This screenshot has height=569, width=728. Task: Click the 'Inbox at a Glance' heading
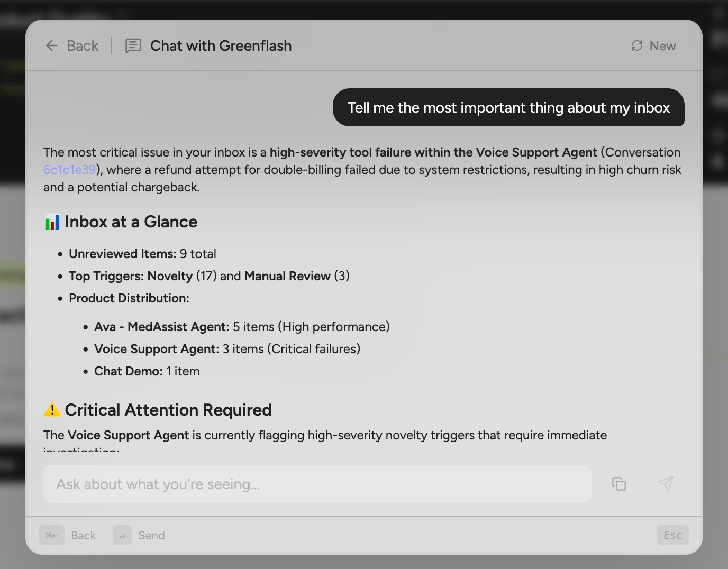[131, 222]
